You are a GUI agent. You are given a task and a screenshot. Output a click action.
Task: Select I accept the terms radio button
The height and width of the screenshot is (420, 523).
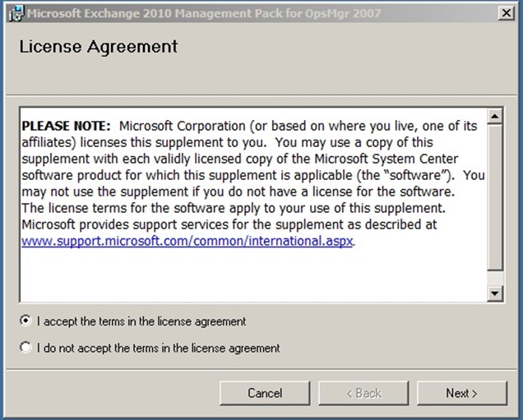pos(25,321)
